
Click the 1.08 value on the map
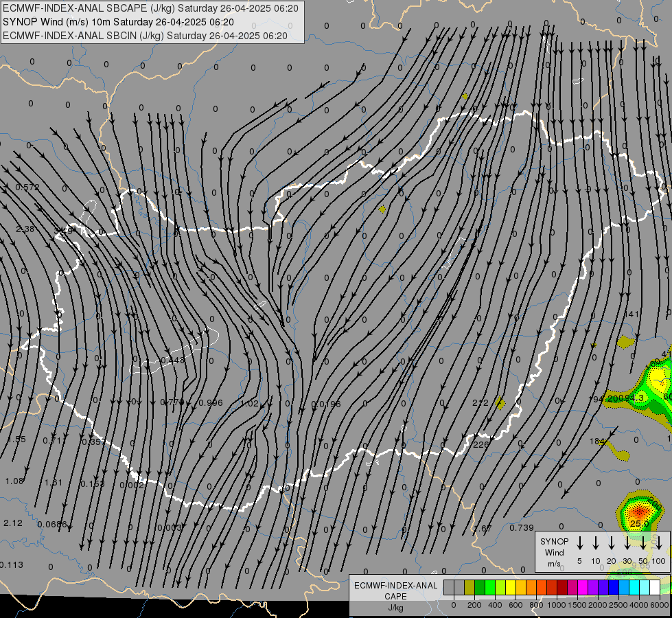tap(14, 481)
